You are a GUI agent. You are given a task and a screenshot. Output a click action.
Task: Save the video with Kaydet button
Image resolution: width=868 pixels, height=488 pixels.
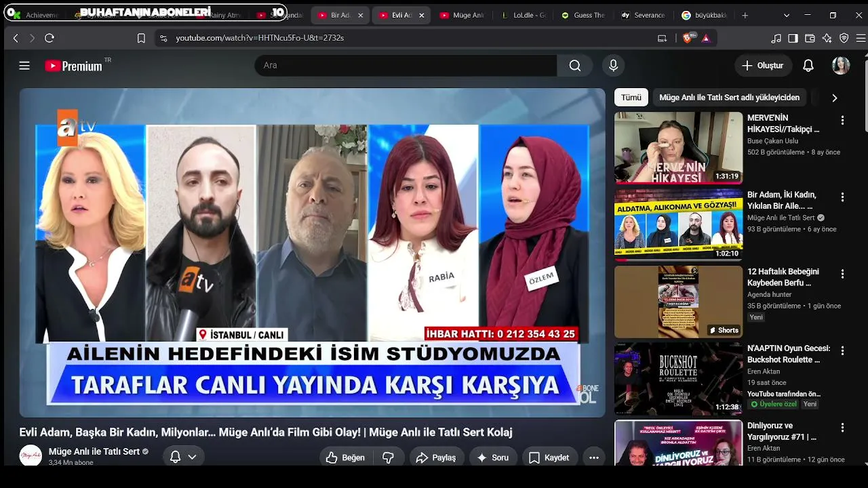click(549, 458)
